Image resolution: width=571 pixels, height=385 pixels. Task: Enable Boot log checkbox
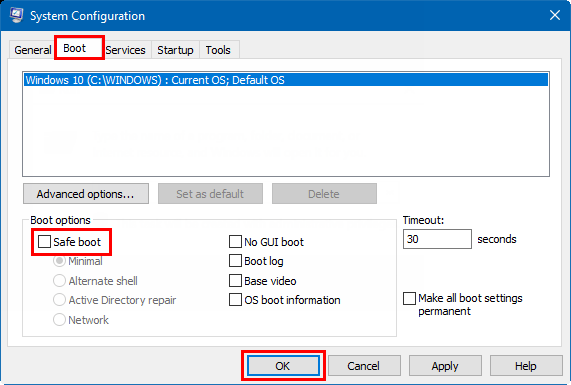pyautogui.click(x=235, y=261)
